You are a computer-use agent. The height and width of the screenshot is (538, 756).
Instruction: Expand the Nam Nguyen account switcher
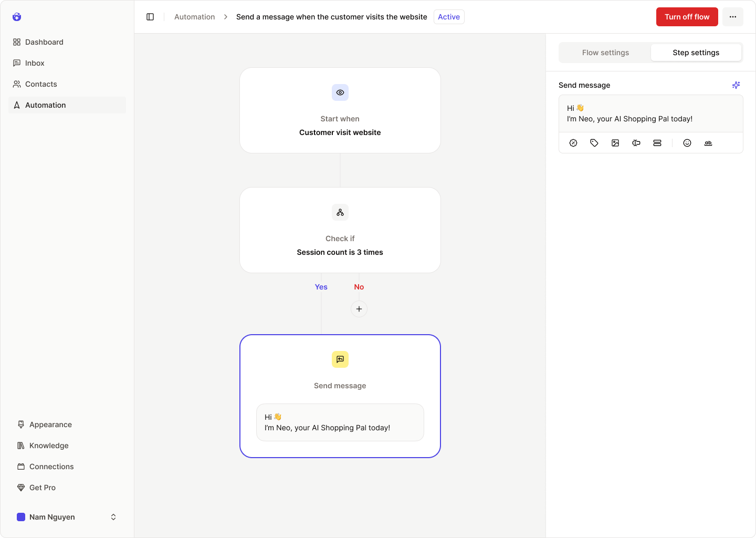113,517
